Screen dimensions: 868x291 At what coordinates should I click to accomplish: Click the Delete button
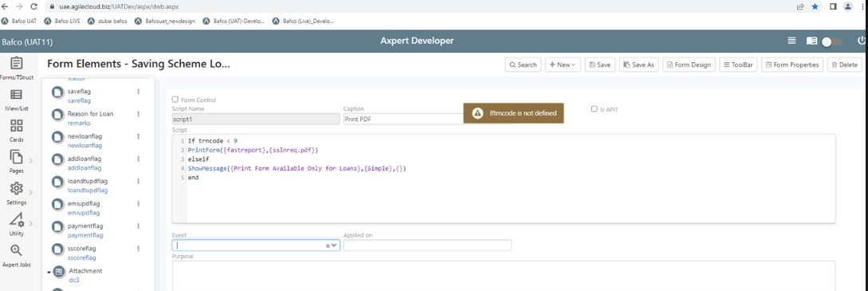(x=844, y=65)
